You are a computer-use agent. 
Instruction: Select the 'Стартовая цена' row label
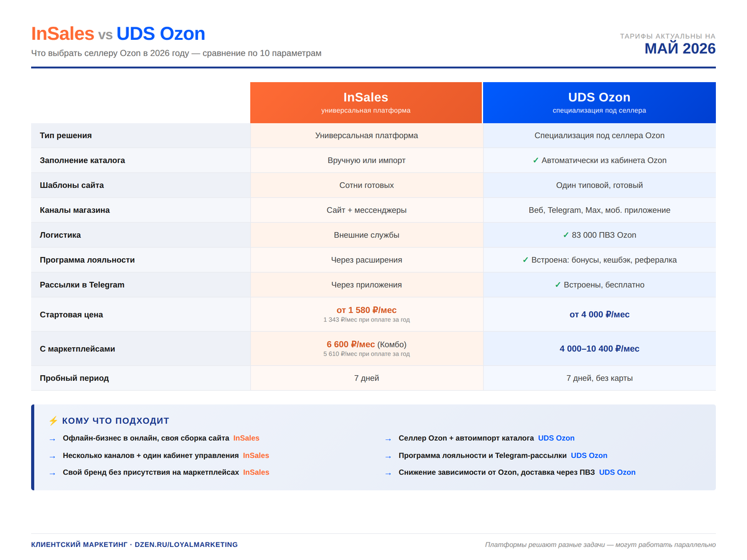pos(72,315)
